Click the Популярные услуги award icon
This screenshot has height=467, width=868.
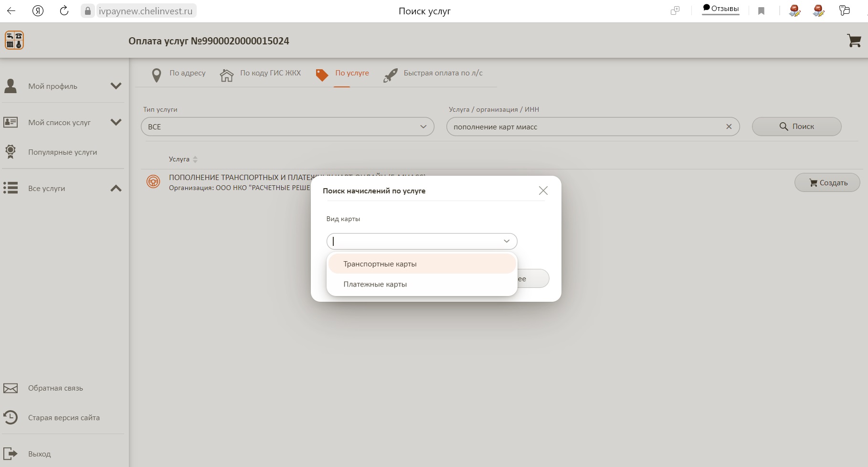click(x=11, y=152)
